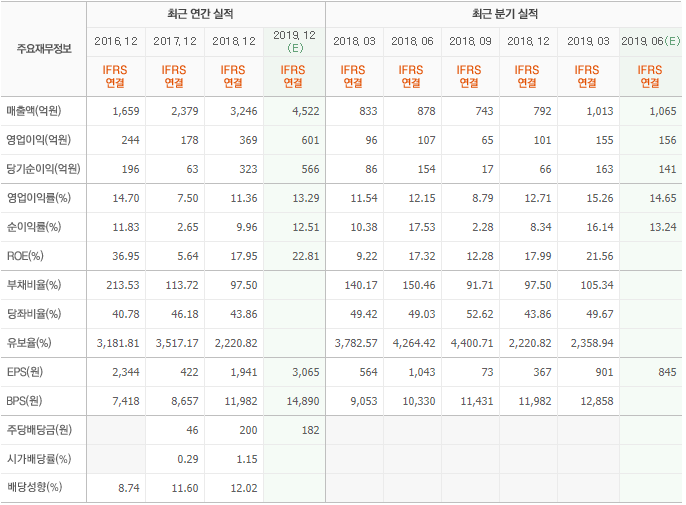Select the 주당배당금(원) row label

click(39, 430)
